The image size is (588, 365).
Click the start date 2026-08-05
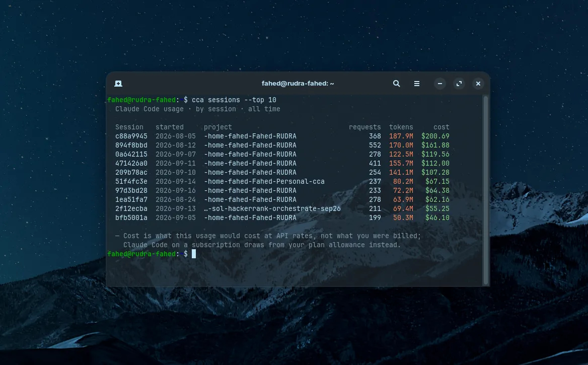coord(176,136)
